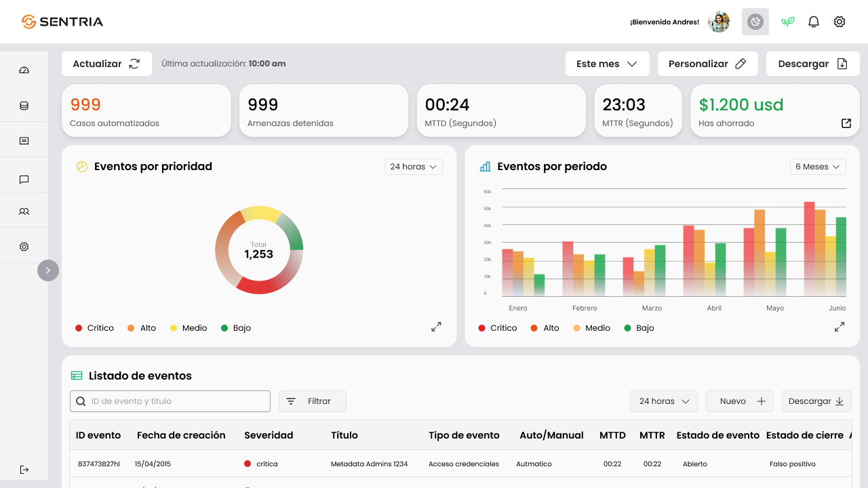This screenshot has width=868, height=488.
Task: Toggle Crítico legend in period bar chart
Action: (498, 328)
